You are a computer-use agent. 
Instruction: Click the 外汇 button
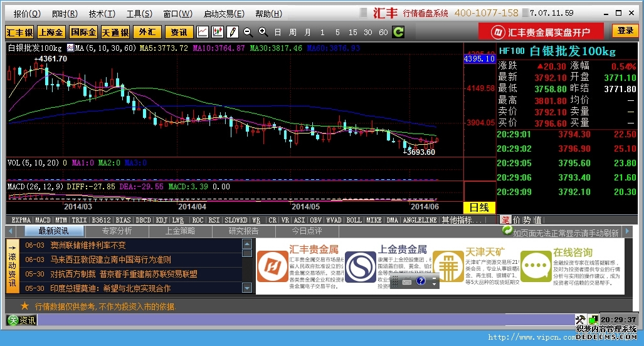tap(147, 32)
